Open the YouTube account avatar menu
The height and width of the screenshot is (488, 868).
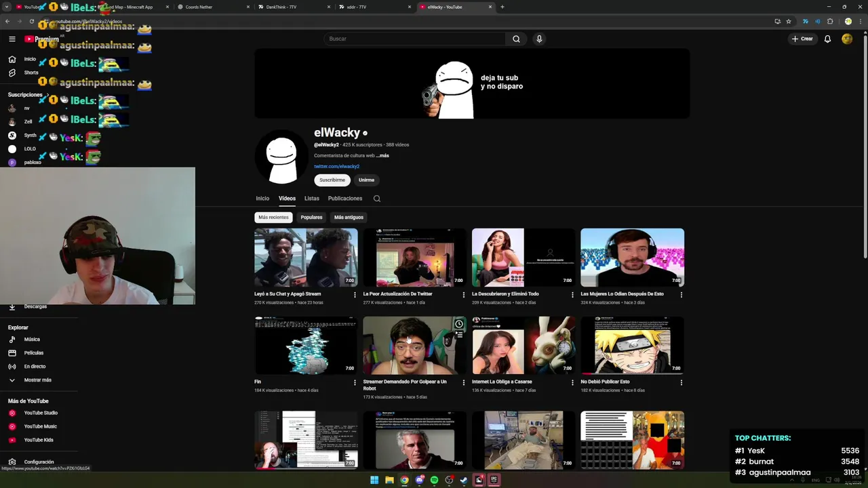847,39
